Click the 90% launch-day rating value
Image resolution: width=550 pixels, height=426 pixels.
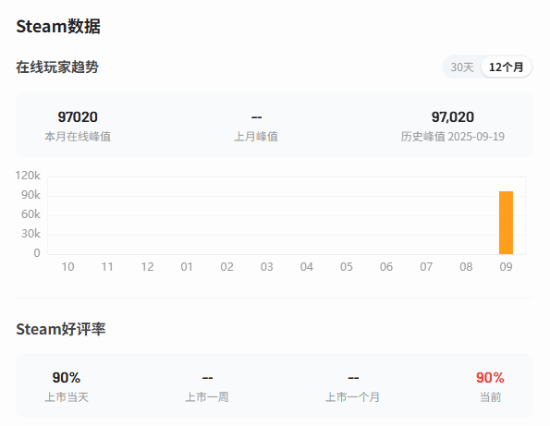click(x=66, y=378)
